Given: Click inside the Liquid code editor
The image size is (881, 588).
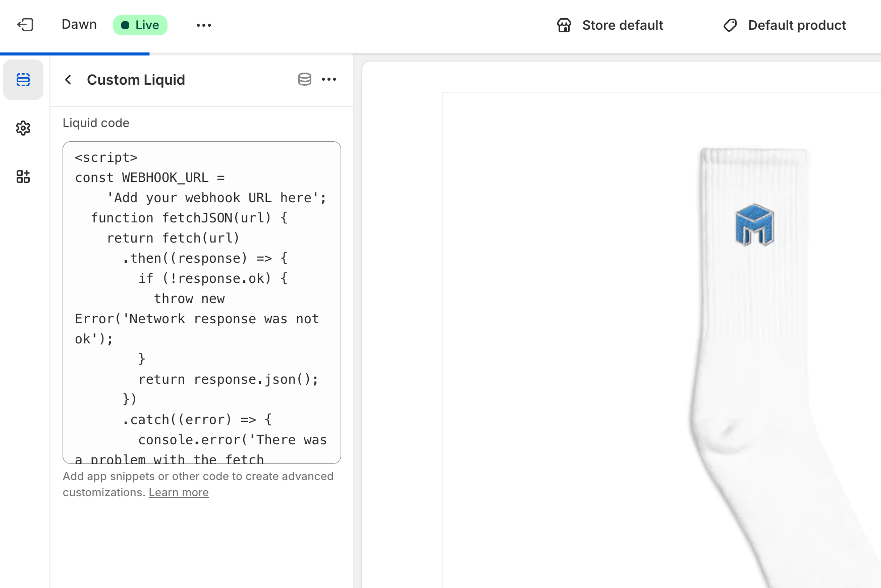Looking at the screenshot, I should (x=201, y=303).
